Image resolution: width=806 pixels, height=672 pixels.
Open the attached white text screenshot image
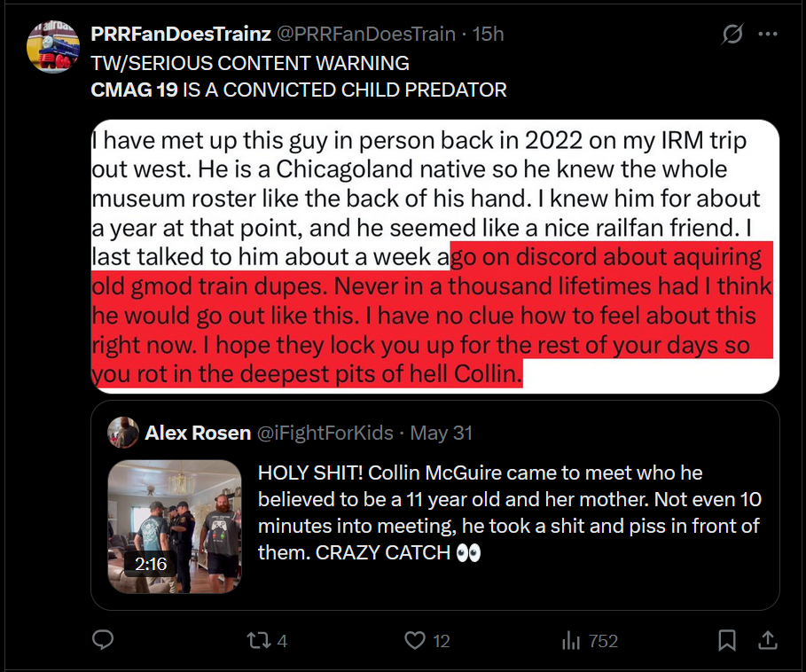pos(434,255)
